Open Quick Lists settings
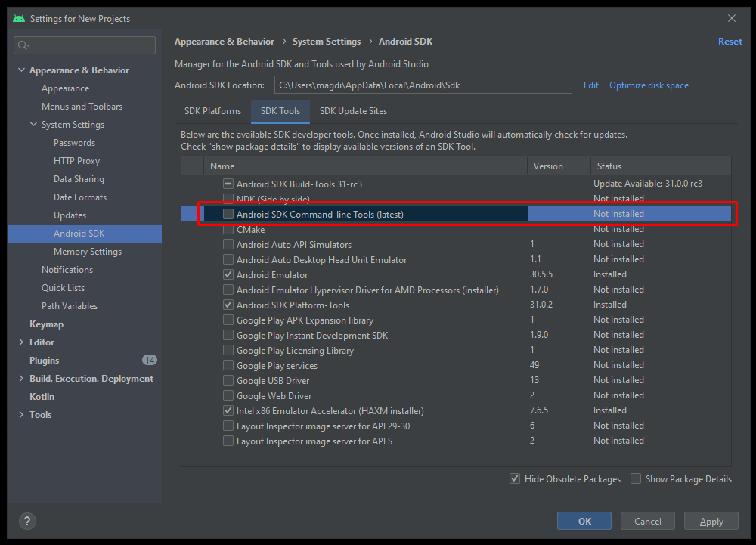The image size is (756, 545). pos(64,288)
